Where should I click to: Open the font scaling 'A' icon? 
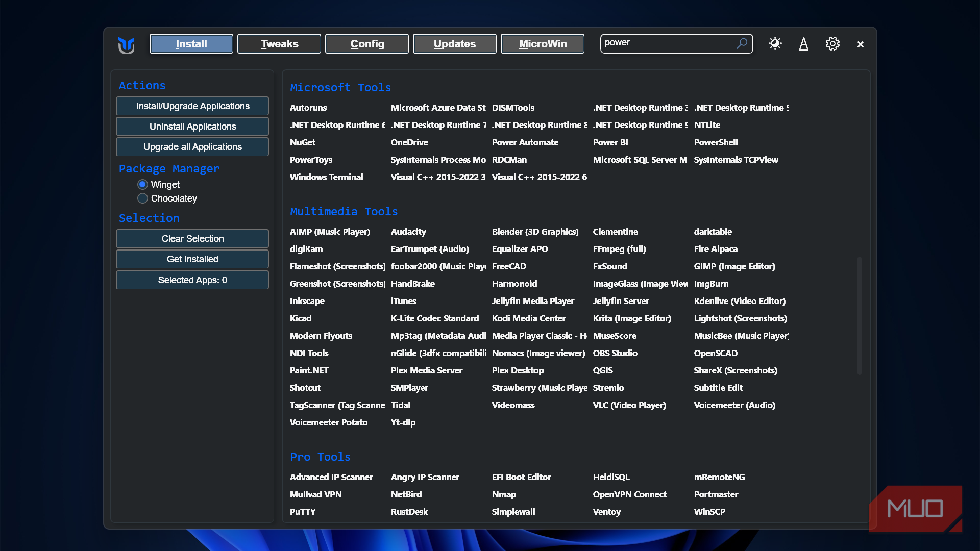[803, 44]
